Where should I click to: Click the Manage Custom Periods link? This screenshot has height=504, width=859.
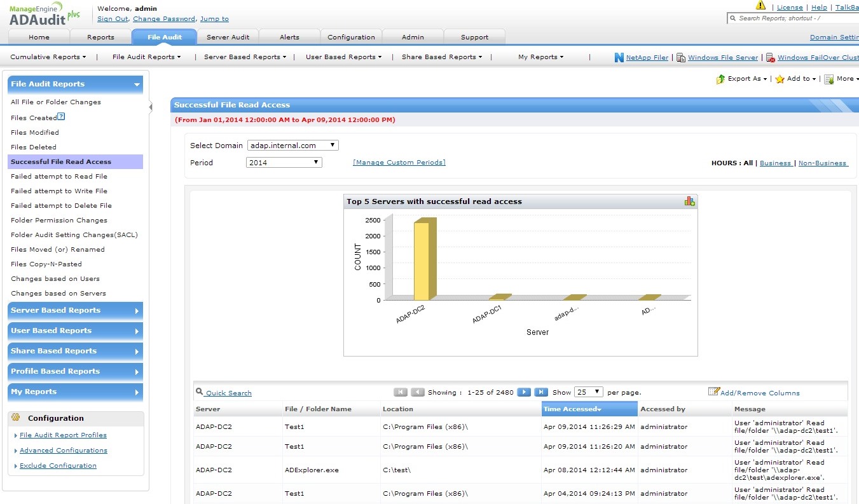click(399, 163)
